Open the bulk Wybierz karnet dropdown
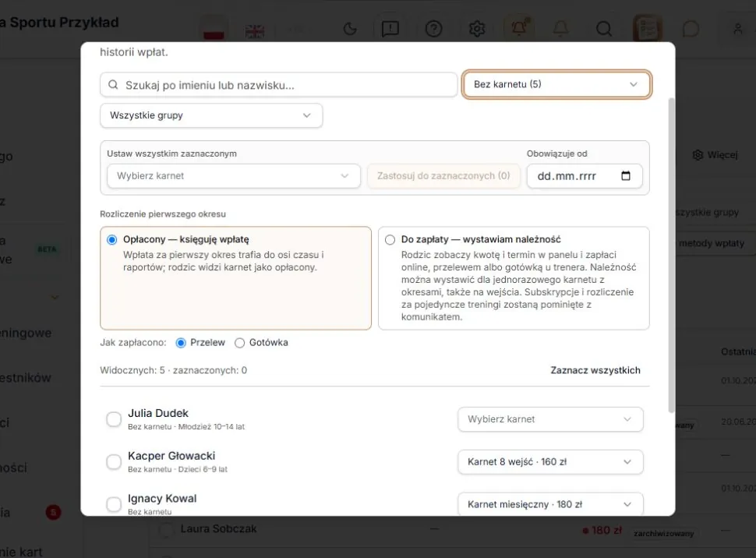The width and height of the screenshot is (756, 558). pos(233,175)
